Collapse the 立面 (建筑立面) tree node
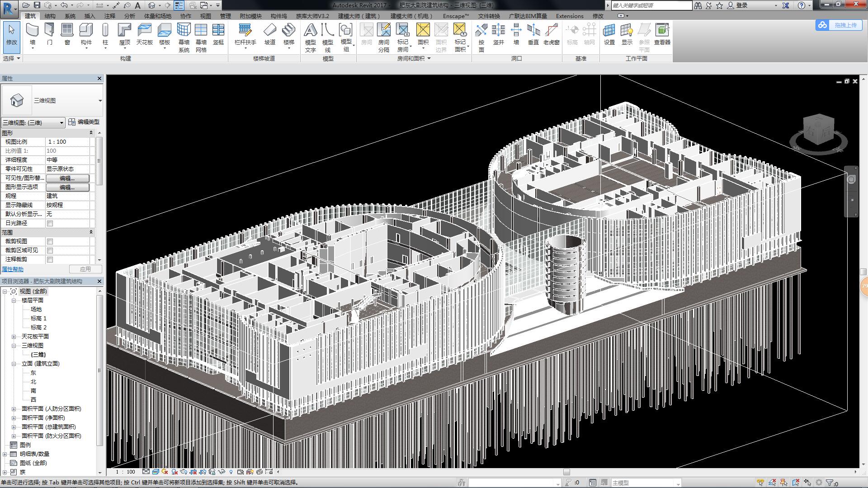This screenshot has height=488, width=868. tap(14, 364)
